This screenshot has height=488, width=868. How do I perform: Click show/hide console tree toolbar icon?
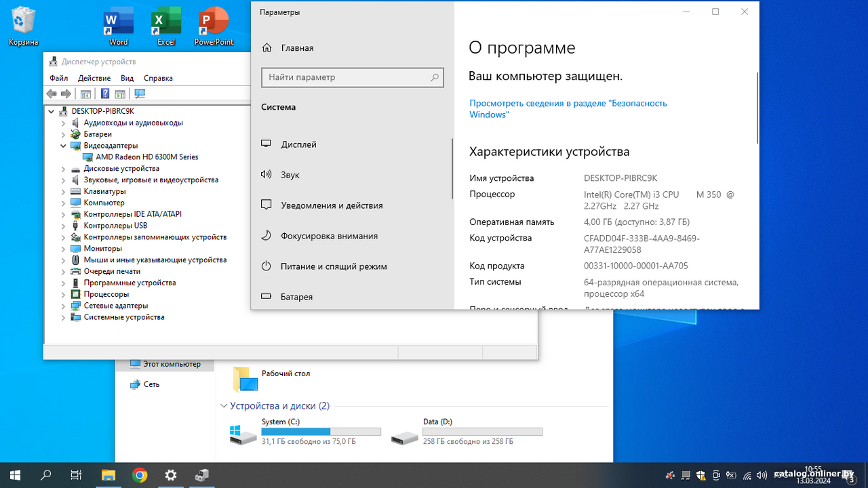(85, 94)
